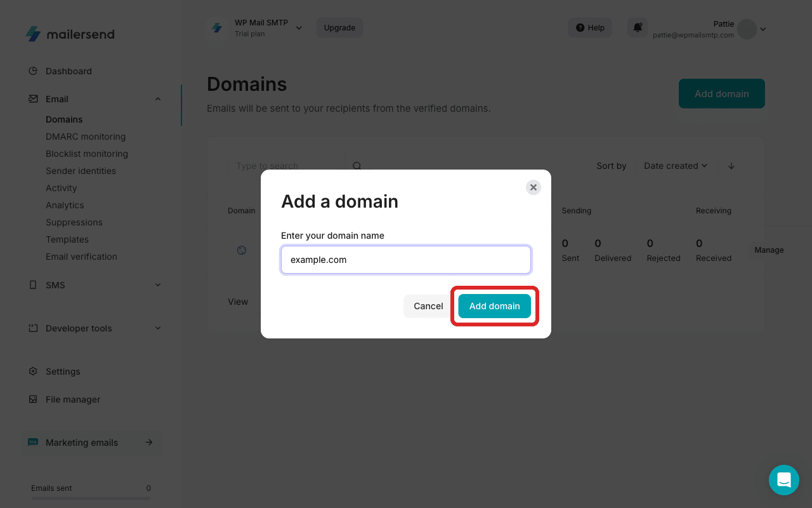Viewport: 812px width, 508px height.
Task: Go to the Suppressions section
Action: 74,222
